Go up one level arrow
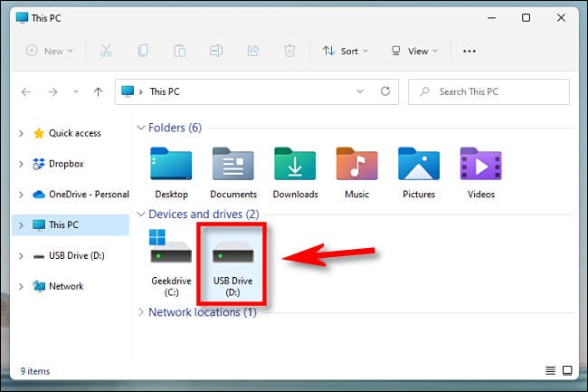Viewport: 588px width, 392px height. [99, 91]
